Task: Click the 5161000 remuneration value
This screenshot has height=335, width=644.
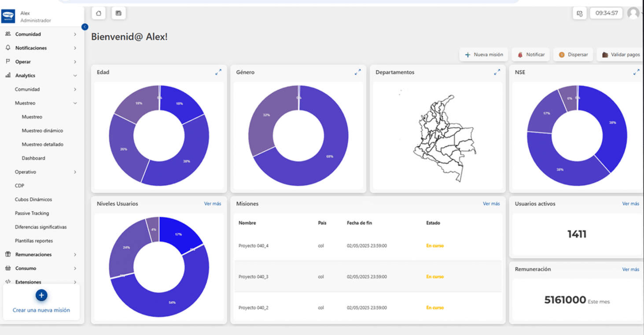Action: point(565,300)
